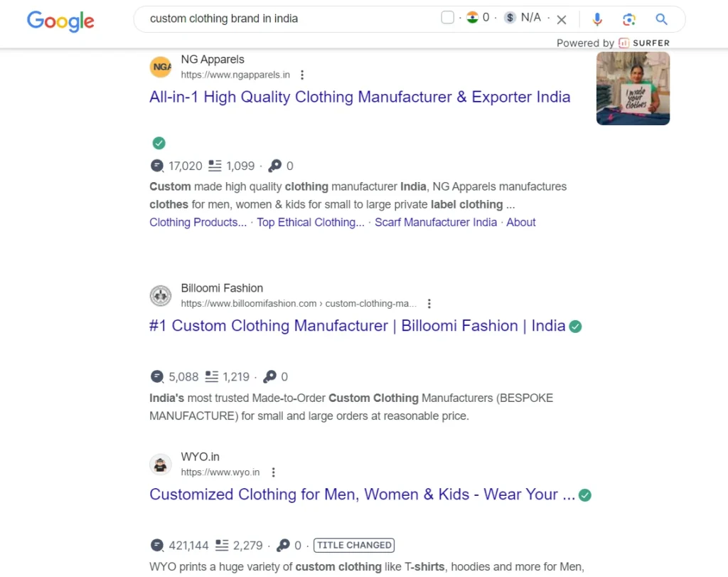Click the dollar CPC icon

pos(510,18)
